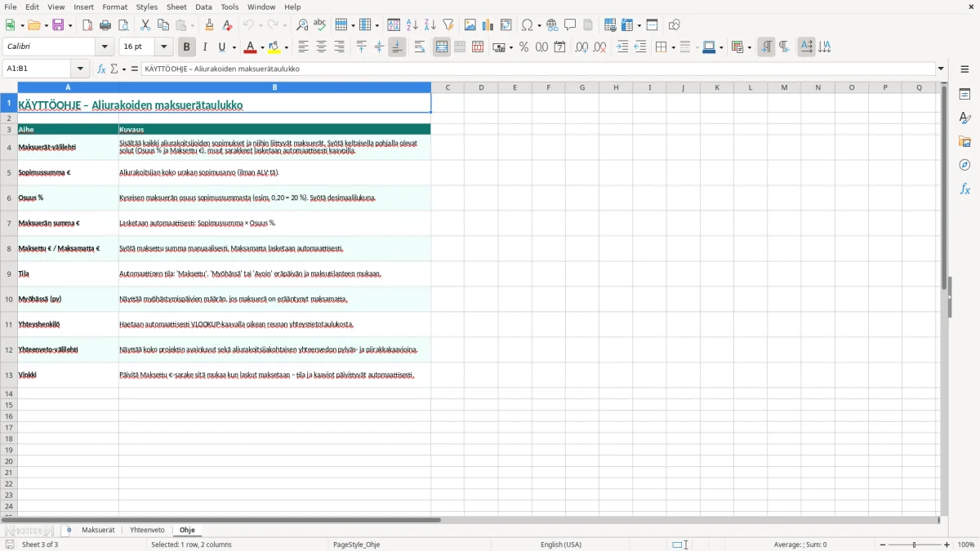This screenshot has height=551, width=980.
Task: Click Add Decimal Place icon
Action: point(581,47)
